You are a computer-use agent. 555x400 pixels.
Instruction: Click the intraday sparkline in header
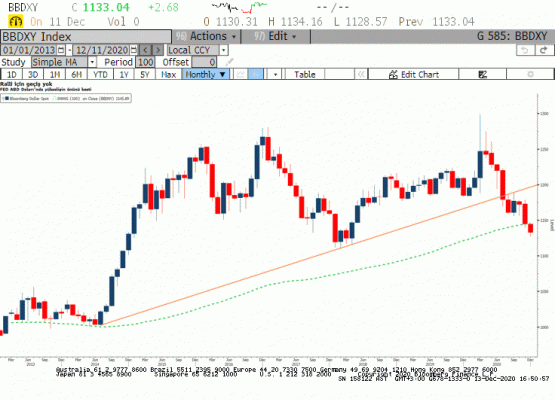point(239,7)
